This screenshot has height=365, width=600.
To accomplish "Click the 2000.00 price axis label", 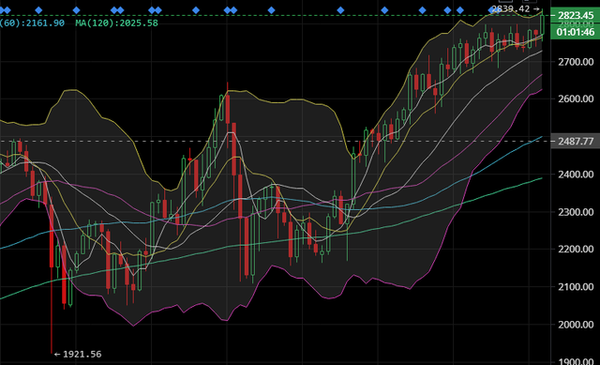I will [576, 324].
